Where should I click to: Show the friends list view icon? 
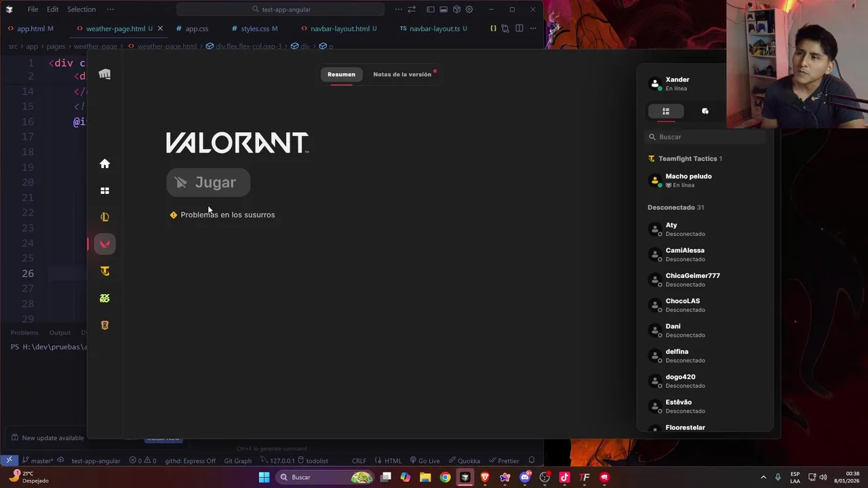pos(666,111)
